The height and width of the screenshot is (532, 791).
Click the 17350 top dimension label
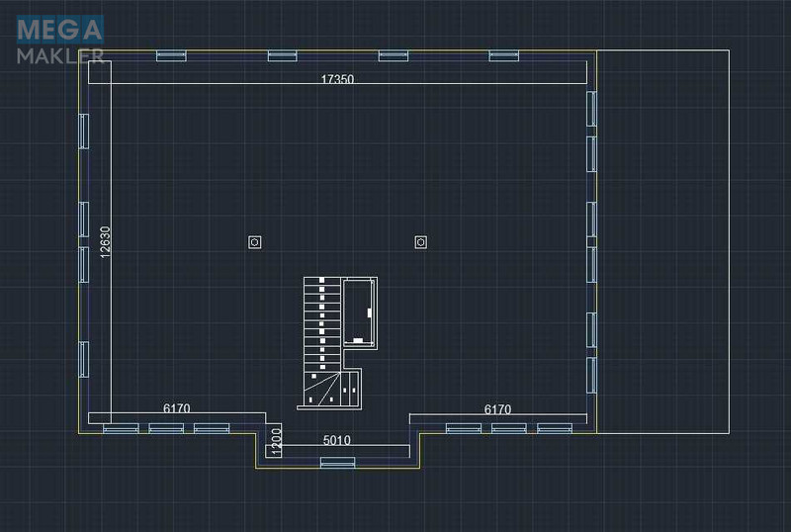pos(337,79)
